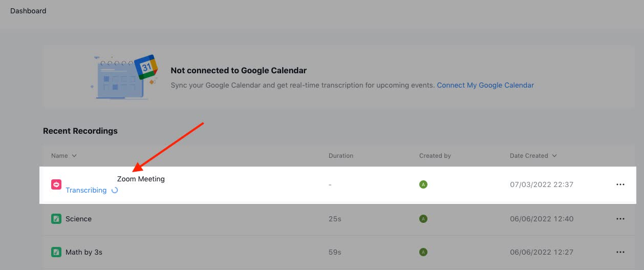Click the Transcribing spinner icon

pyautogui.click(x=115, y=190)
